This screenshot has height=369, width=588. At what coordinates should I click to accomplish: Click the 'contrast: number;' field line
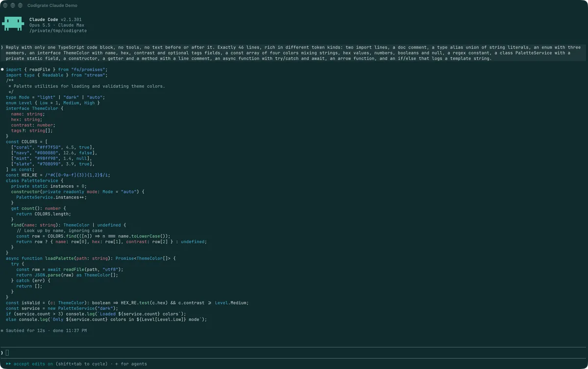tap(33, 125)
